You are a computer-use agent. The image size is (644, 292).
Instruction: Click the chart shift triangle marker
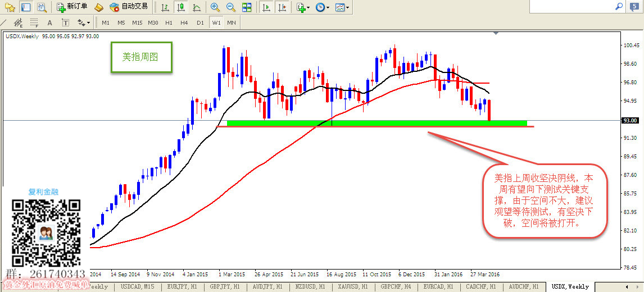click(x=497, y=33)
